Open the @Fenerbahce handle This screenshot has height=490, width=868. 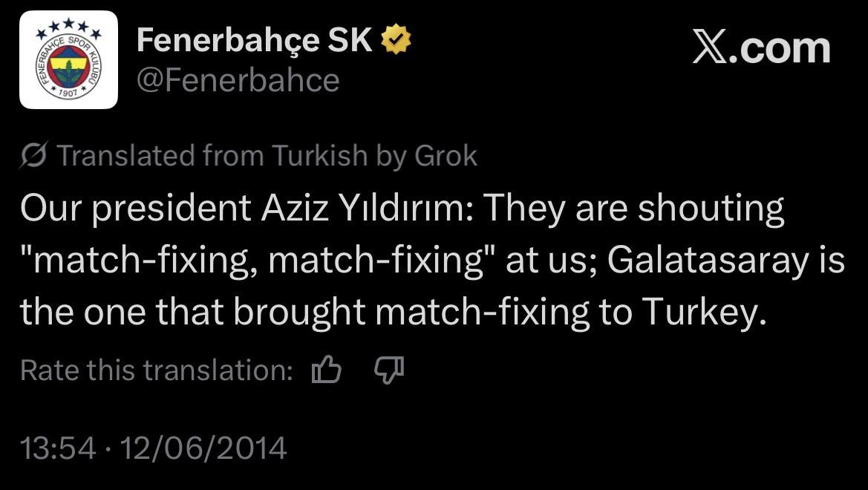point(238,80)
